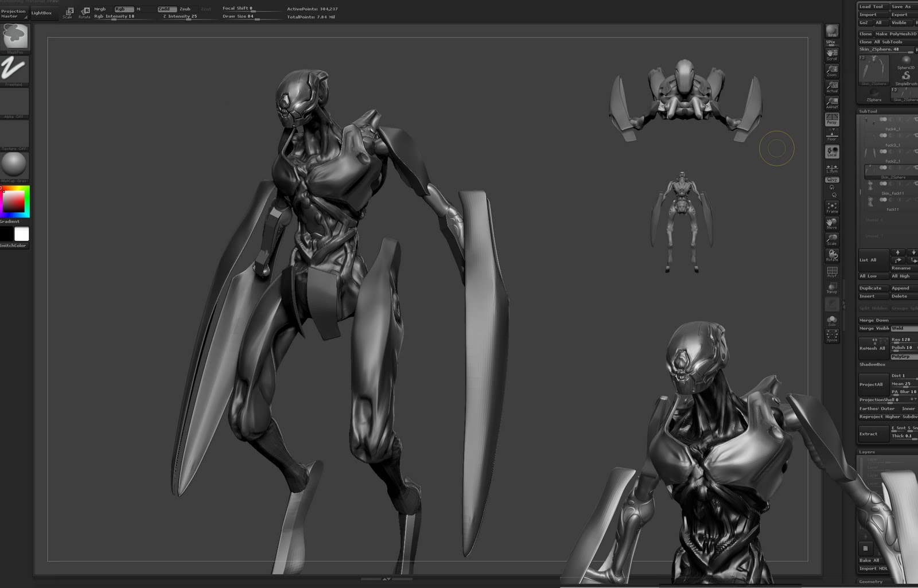
Task: Click the SwitchColor button
Action: point(14,246)
